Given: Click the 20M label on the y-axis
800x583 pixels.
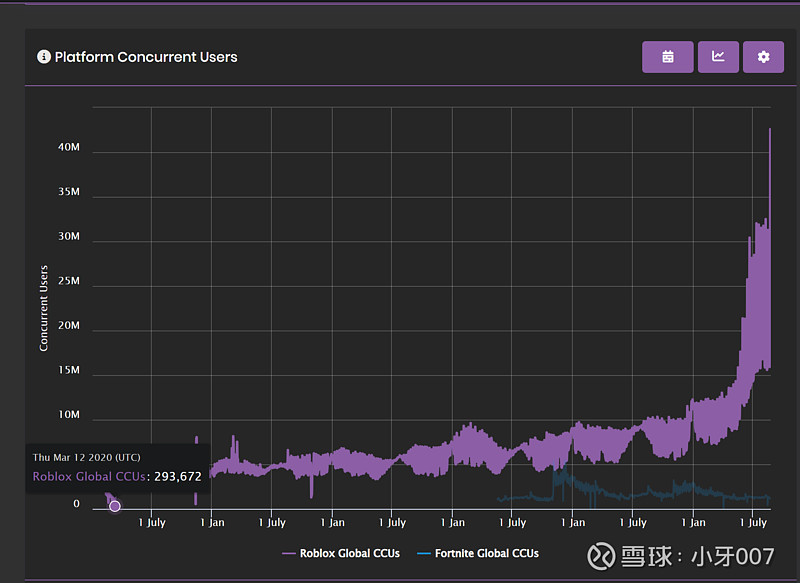Looking at the screenshot, I should pos(69,326).
